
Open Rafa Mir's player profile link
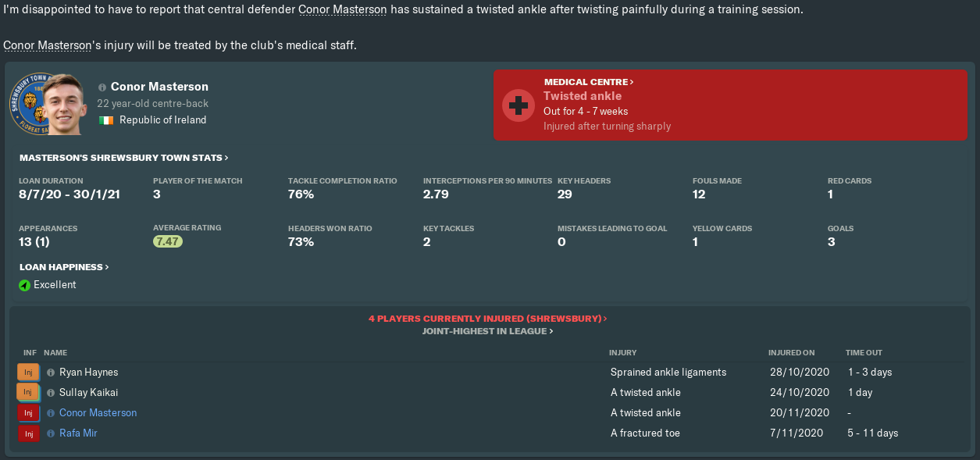[78, 433]
